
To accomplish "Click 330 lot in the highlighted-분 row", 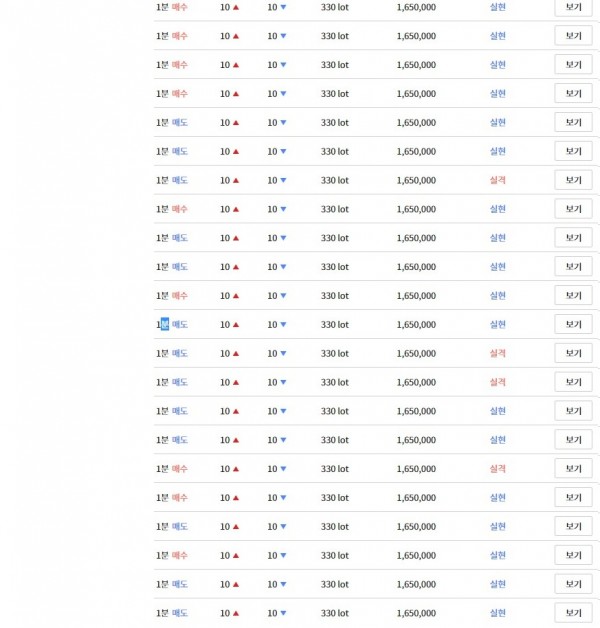I will (334, 324).
